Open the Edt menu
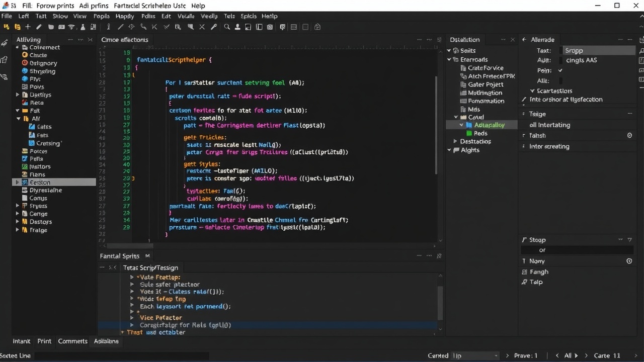Viewport: 644px width, 362px height. 166,16
